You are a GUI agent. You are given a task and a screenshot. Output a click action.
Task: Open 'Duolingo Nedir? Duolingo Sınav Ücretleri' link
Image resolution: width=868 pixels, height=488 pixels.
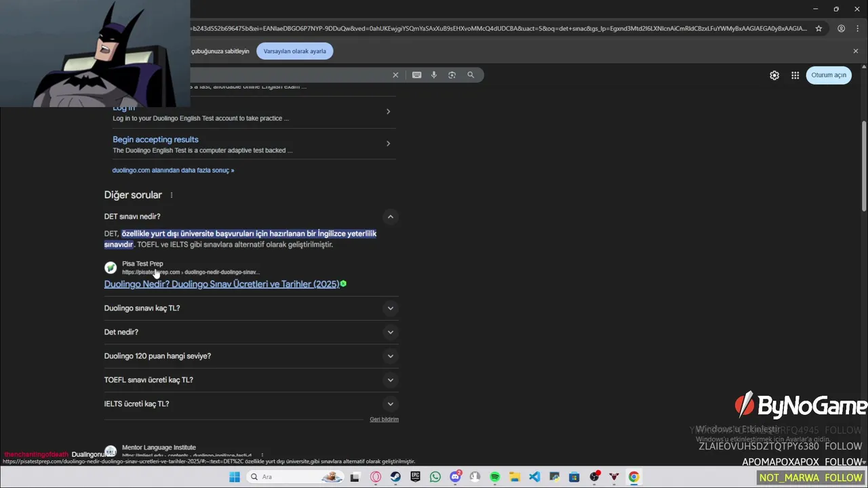(222, 284)
